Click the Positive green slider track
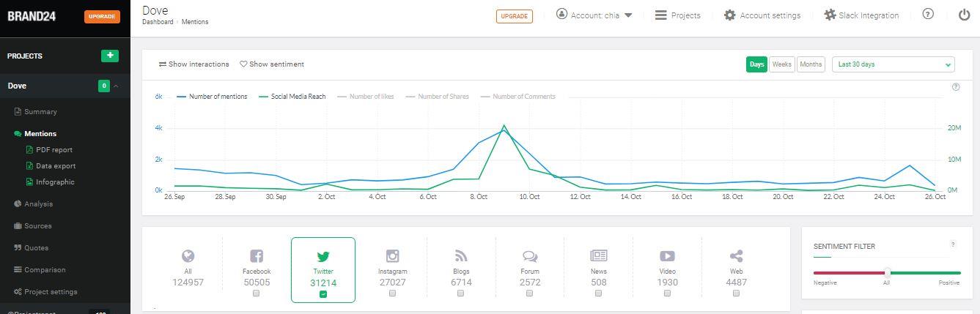The image size is (980, 314). (925, 273)
